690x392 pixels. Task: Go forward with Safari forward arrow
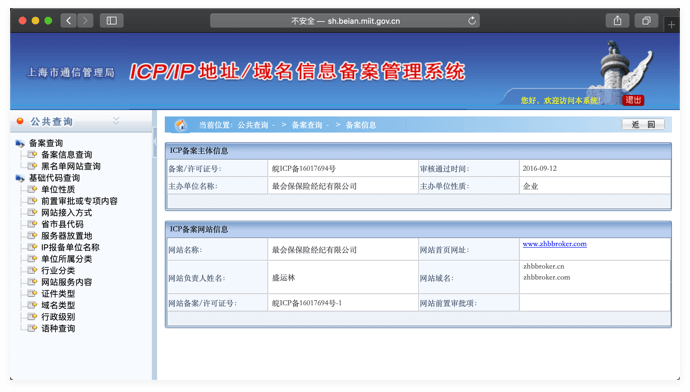[x=85, y=21]
